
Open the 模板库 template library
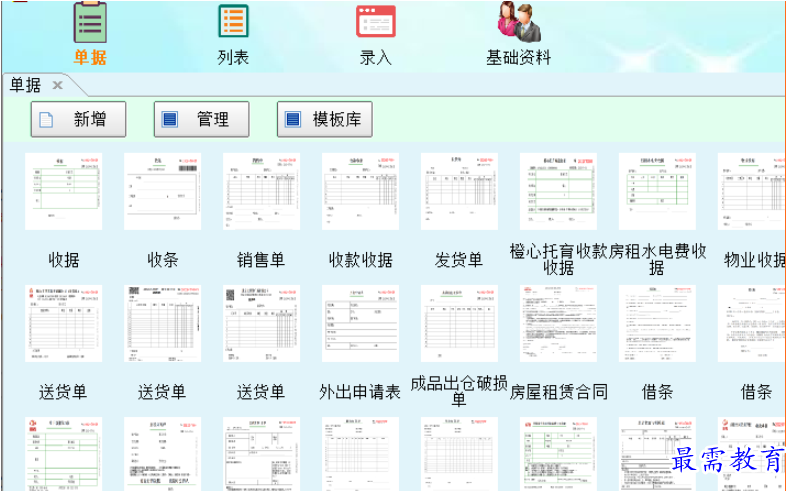[x=325, y=119]
